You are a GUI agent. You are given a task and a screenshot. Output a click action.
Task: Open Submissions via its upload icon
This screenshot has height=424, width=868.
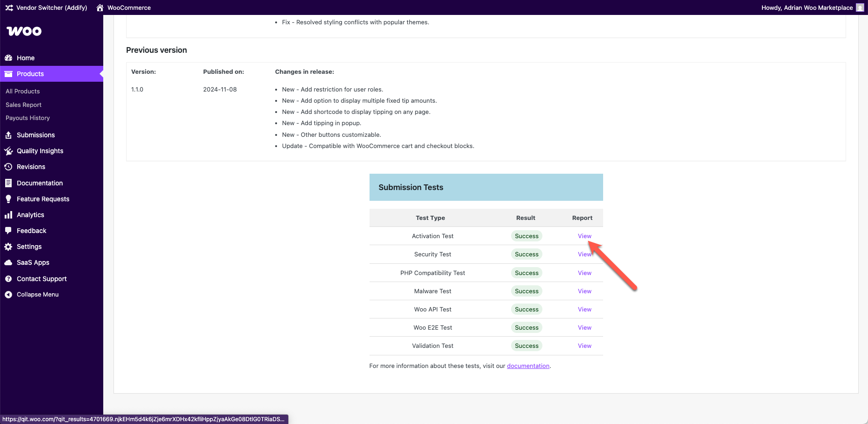pos(8,135)
